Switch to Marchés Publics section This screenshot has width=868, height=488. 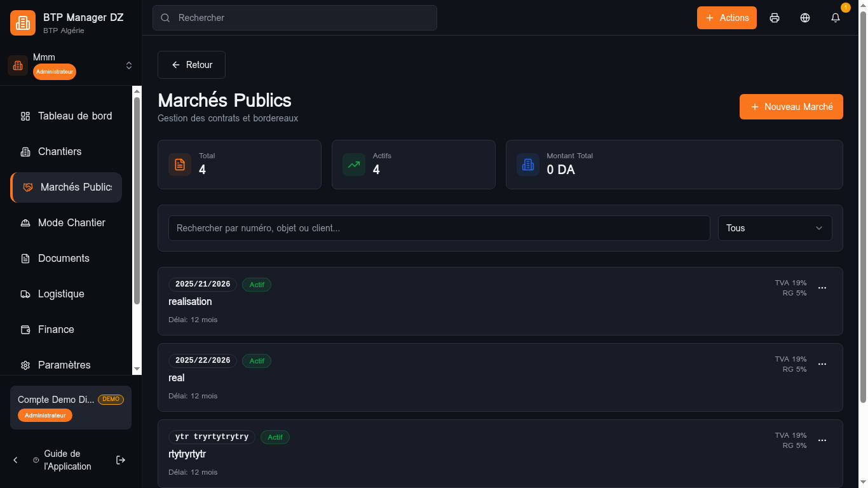tap(76, 187)
